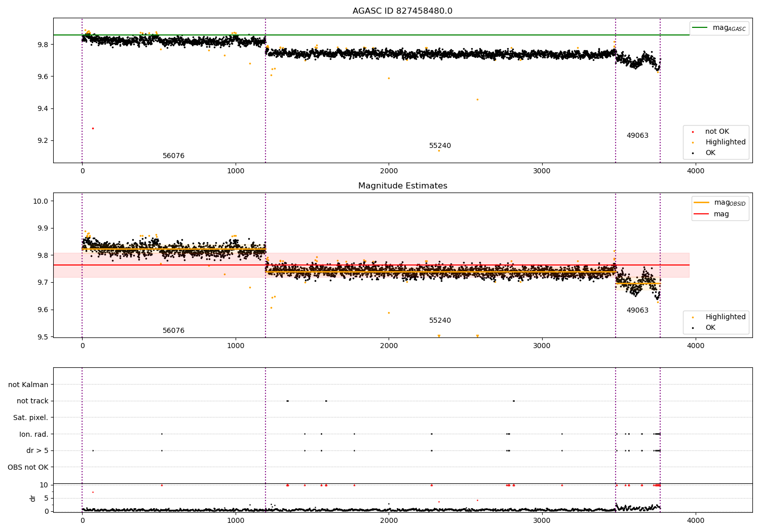Click the 'Magnitude Estimates' plot title

(x=402, y=186)
